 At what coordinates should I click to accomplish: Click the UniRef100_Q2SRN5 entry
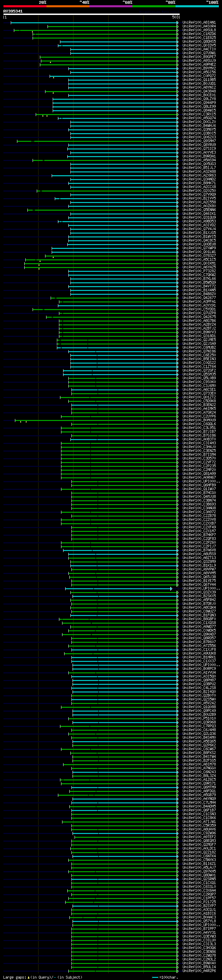coord(199,879)
